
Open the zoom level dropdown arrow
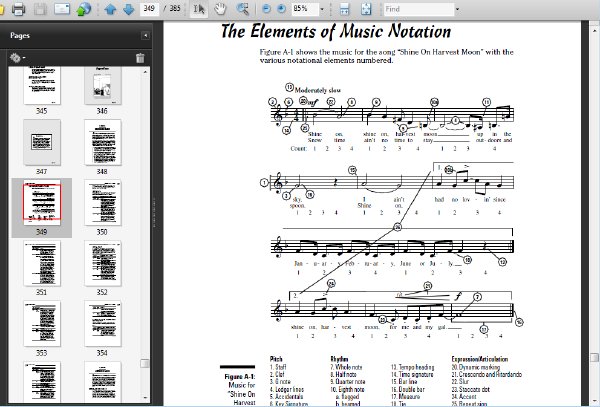click(x=322, y=9)
